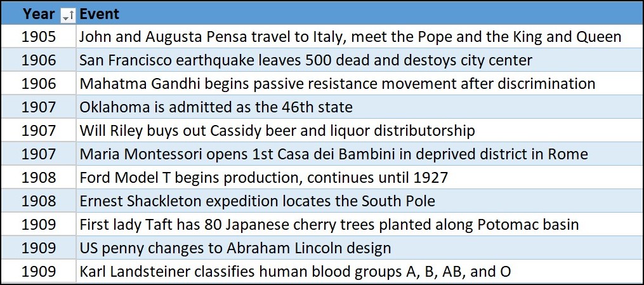Click the Karl Landsteiner blood groups cell
Viewport: 644px width, 285px height.
[x=295, y=272]
